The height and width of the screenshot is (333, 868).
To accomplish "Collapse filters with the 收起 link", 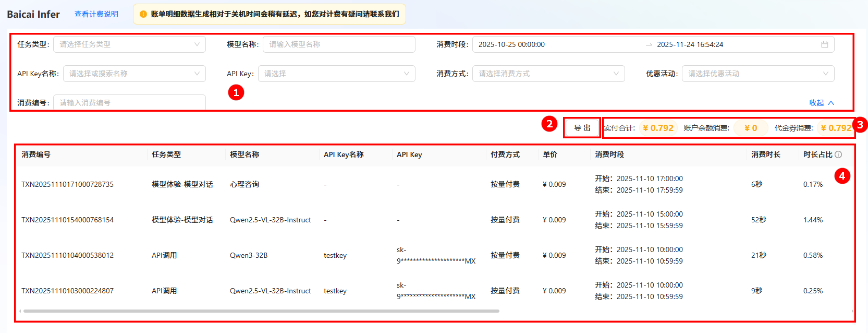I will 822,103.
